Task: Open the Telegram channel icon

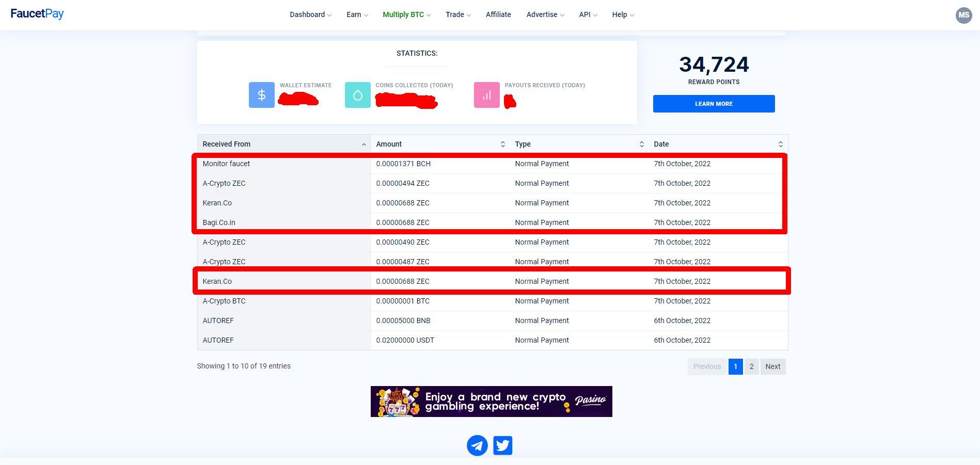Action: (477, 445)
